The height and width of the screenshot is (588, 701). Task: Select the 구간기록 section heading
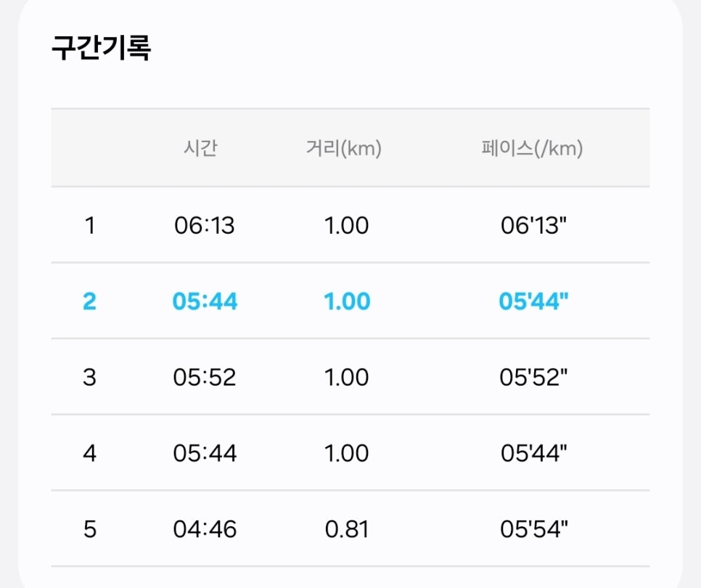[x=101, y=47]
